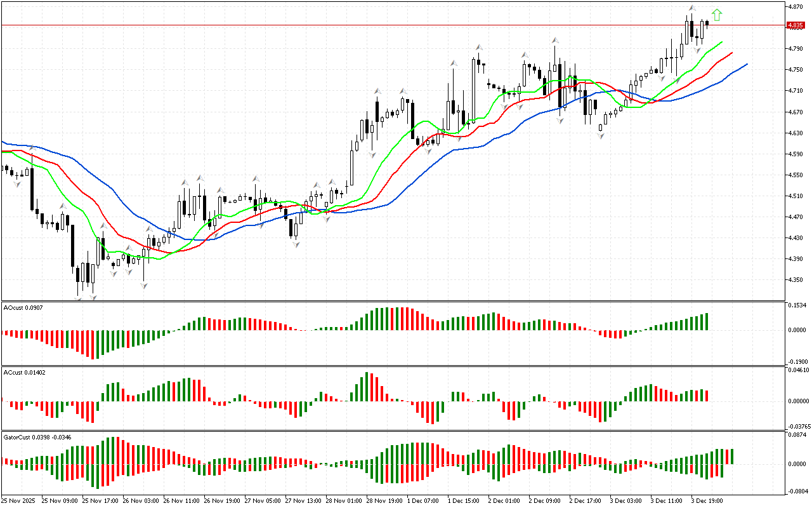The height and width of the screenshot is (508, 812).
Task: Select the right end of the green Alligator line
Action: point(722,42)
